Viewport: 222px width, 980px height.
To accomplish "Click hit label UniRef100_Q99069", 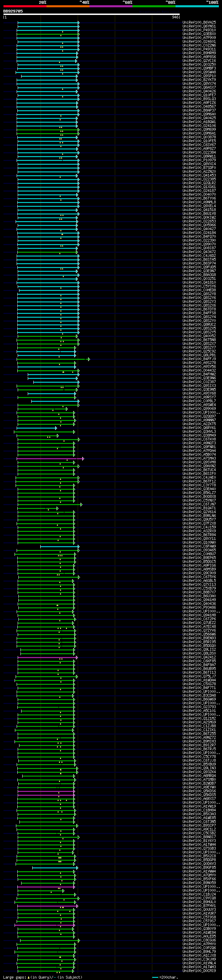I will [199, 408].
